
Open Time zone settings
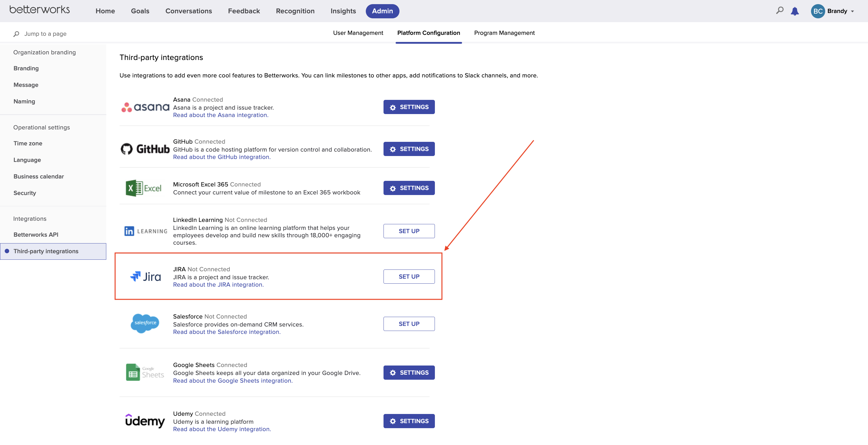[28, 143]
